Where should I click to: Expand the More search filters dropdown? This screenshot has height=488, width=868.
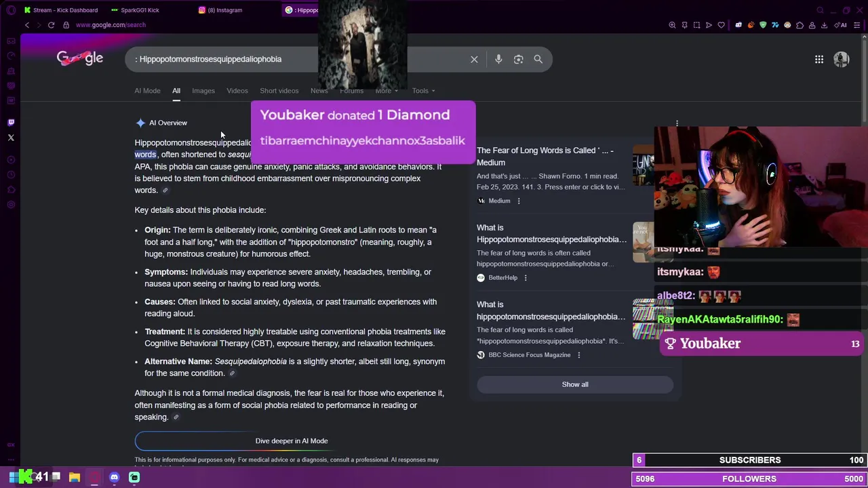click(387, 91)
